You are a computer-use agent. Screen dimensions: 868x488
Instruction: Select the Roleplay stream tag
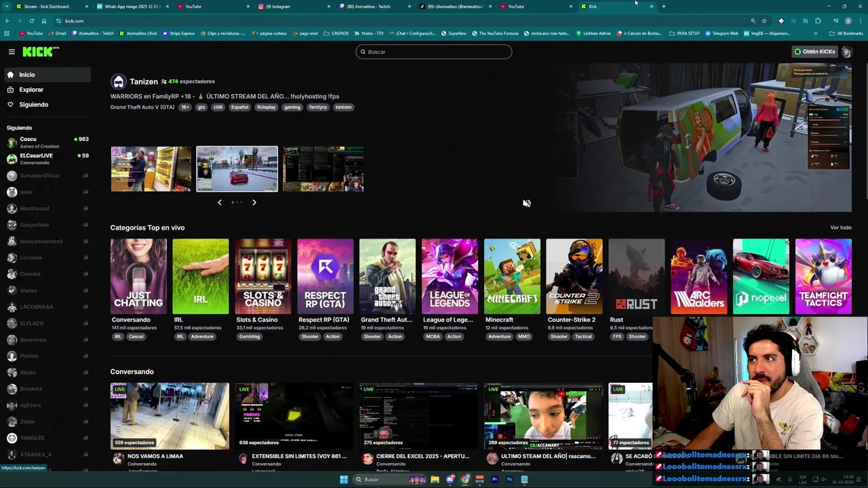(267, 107)
